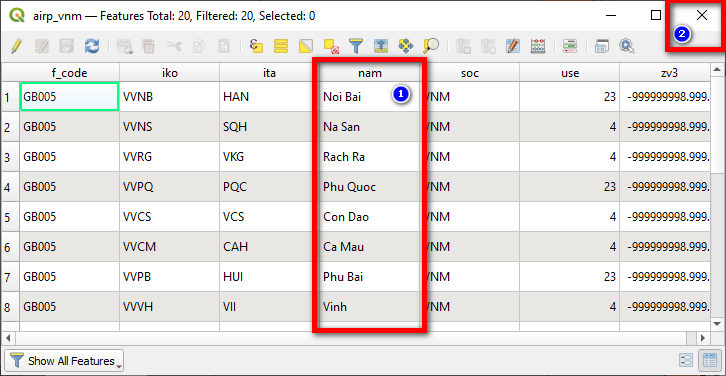Click the Delete selected features trash icon
Image resolution: width=726 pixels, height=376 pixels.
(x=149, y=46)
